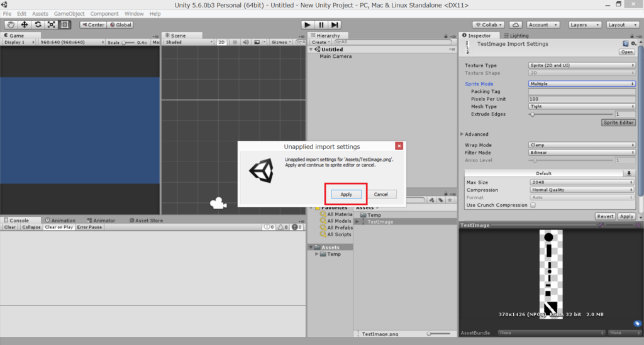Toggle Collapse in Console

coord(31,227)
